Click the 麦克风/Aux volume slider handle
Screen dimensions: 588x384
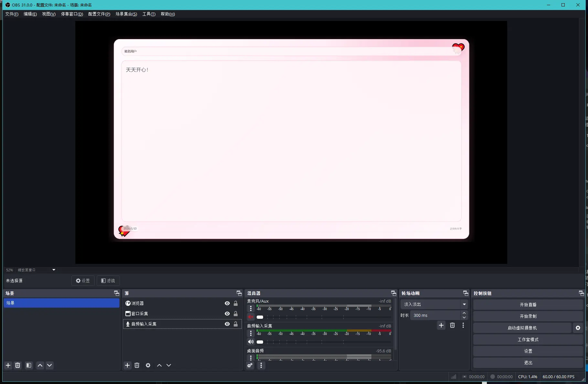(x=260, y=317)
